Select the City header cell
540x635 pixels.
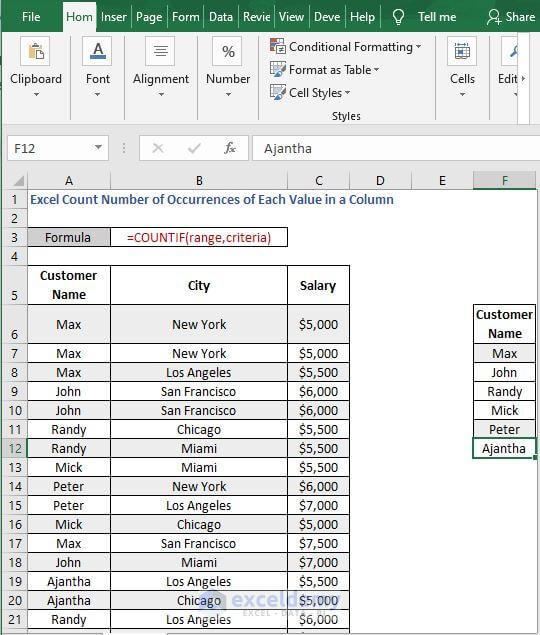pos(199,285)
